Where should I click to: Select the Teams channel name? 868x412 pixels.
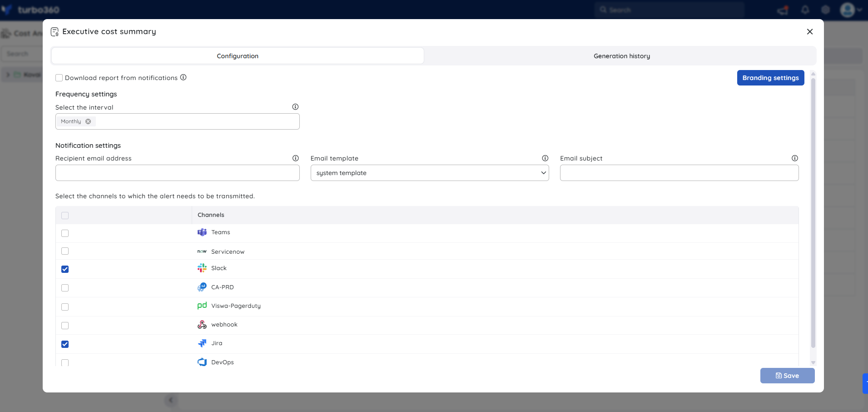(221, 232)
